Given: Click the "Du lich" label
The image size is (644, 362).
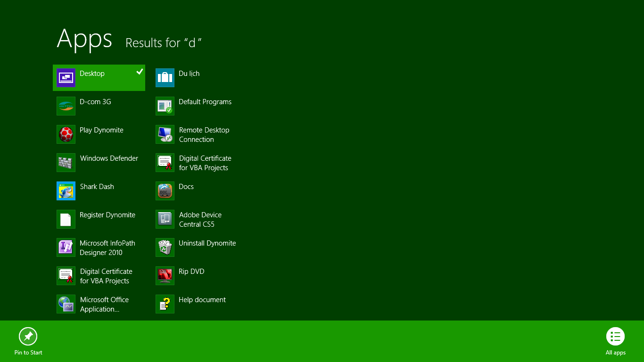Looking at the screenshot, I should tap(189, 74).
